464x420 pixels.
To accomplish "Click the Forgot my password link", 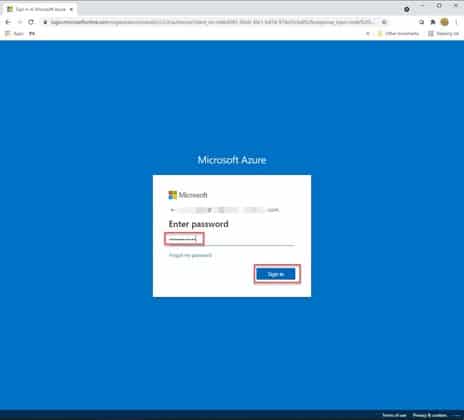I will tap(190, 255).
